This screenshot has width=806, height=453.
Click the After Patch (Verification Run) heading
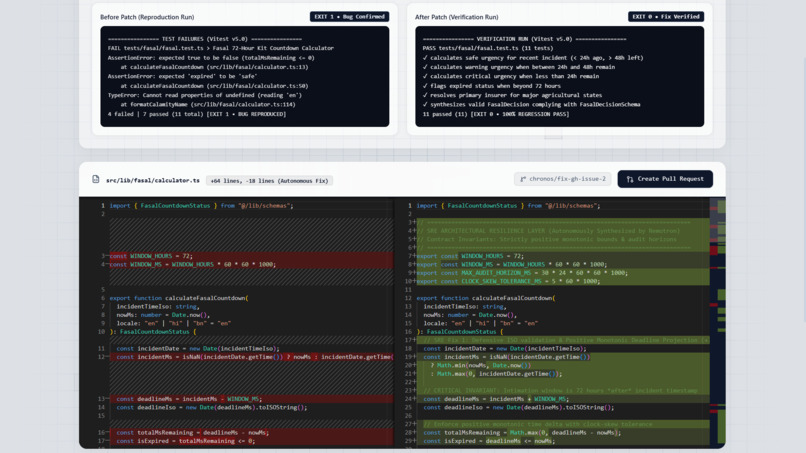tap(456, 17)
